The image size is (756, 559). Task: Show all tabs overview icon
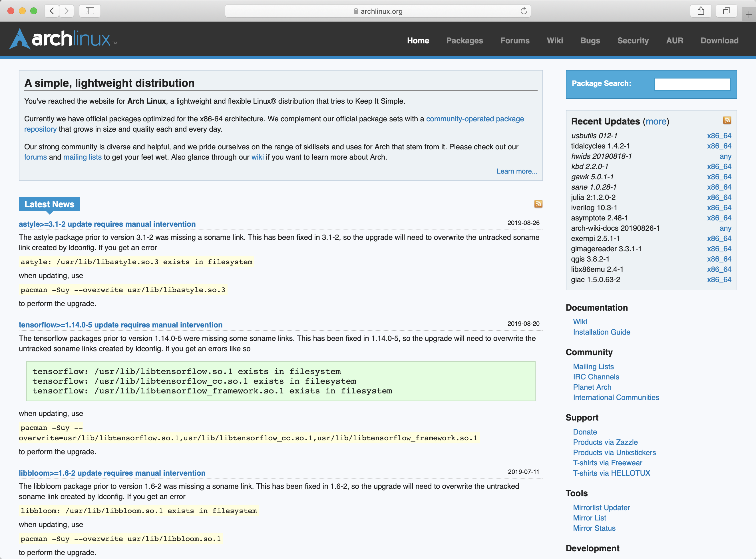coord(726,11)
